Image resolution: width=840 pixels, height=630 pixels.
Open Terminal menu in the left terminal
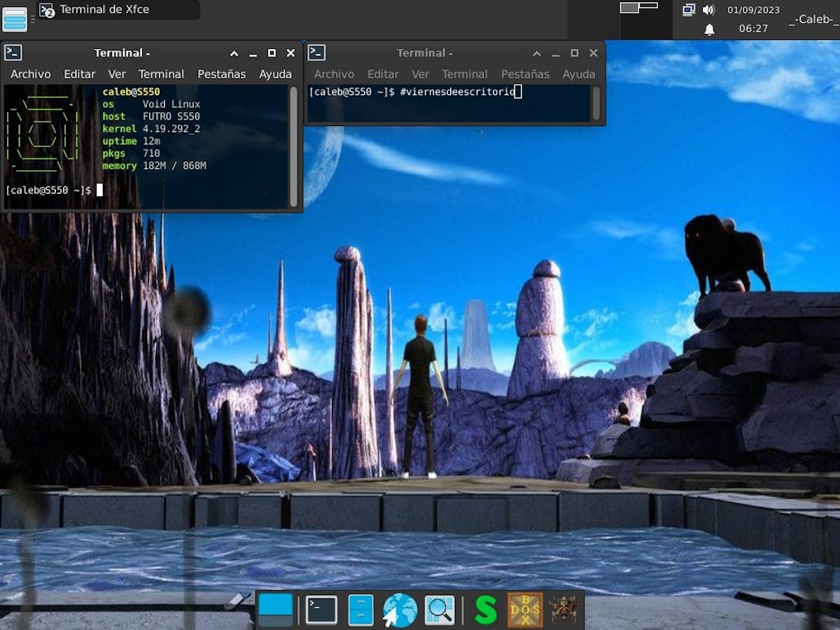point(161,74)
